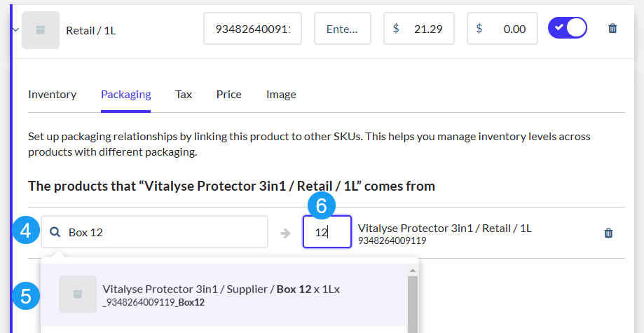Viewport: 644px width, 333px height.
Task: Select the Packaging tab
Action: (126, 95)
